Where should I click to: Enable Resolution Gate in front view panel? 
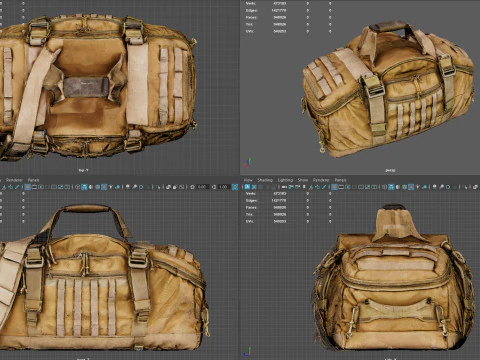[x=41, y=187]
